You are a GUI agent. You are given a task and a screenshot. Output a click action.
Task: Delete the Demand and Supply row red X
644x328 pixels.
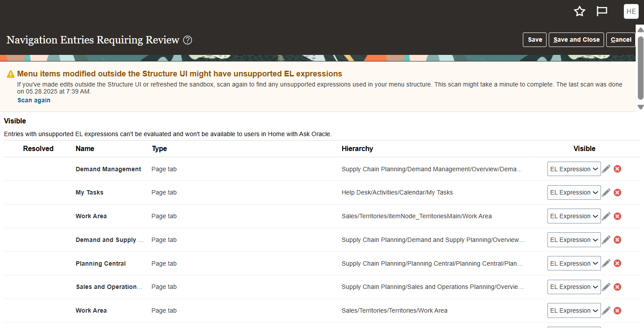tap(617, 240)
